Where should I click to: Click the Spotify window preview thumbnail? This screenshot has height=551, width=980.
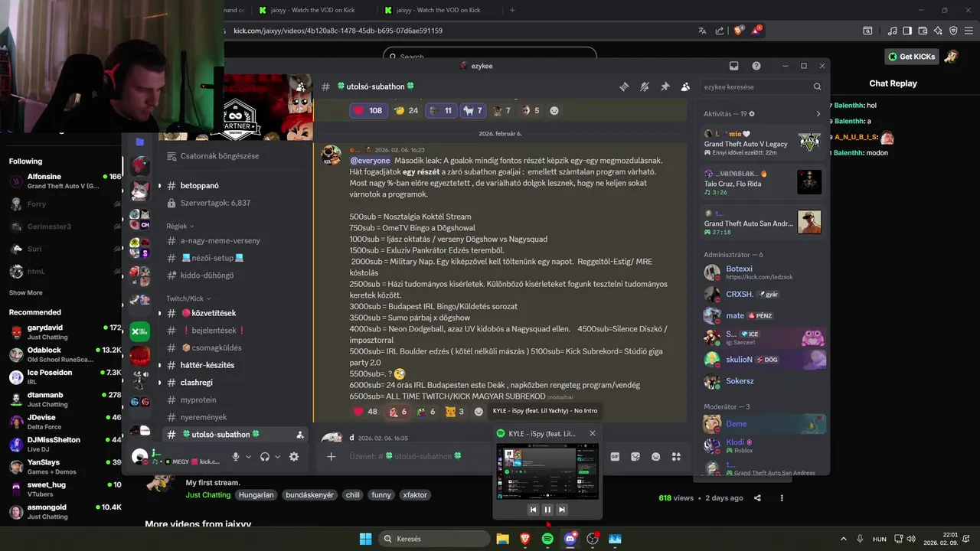pos(547,471)
